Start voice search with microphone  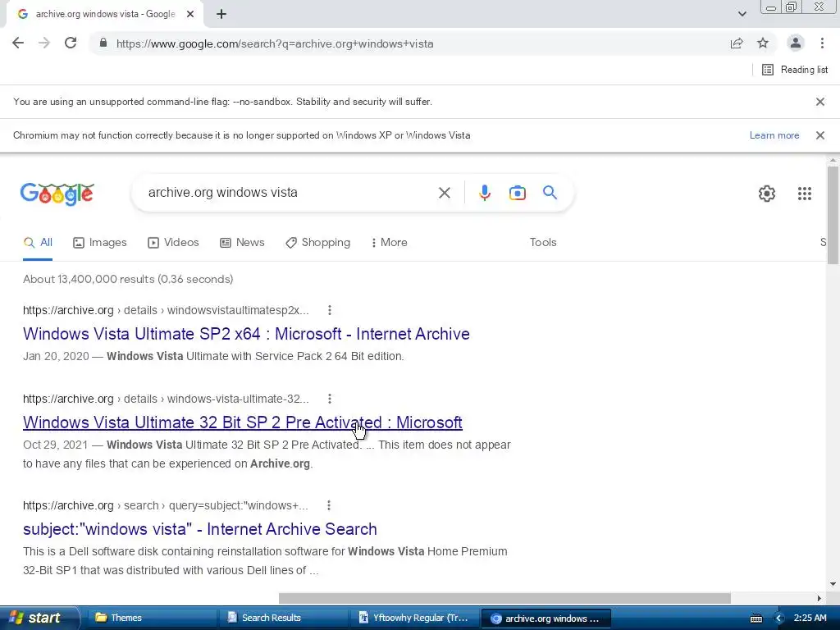tap(485, 193)
